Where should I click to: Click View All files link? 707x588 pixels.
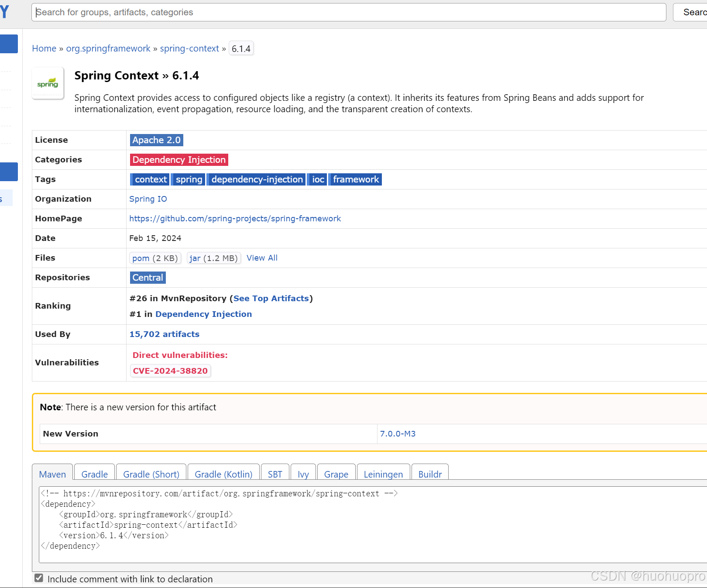262,258
